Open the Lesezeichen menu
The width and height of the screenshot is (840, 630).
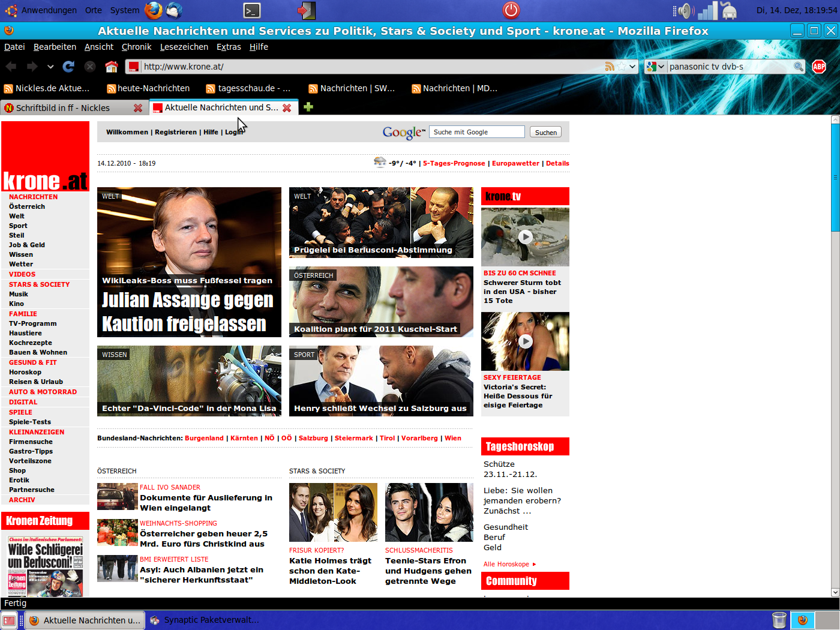(184, 47)
